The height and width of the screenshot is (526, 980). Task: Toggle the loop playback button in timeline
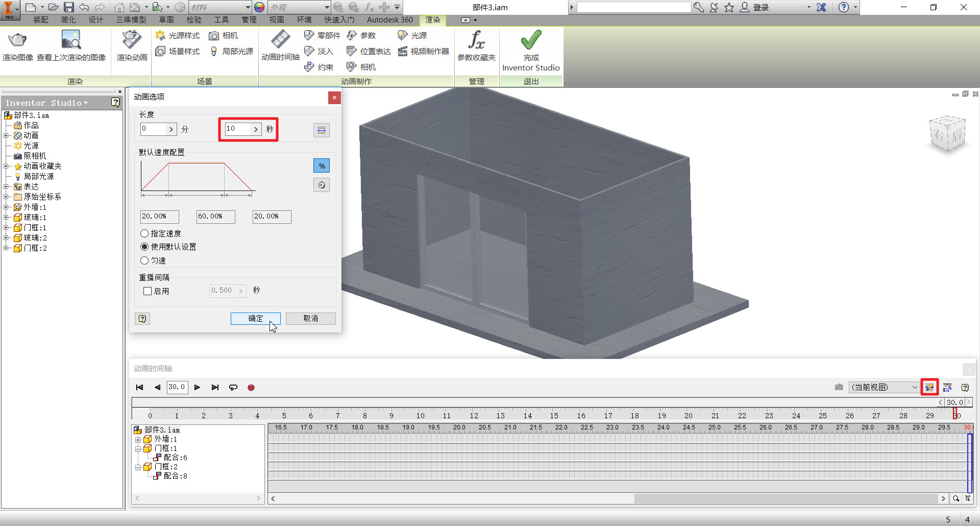coord(233,388)
